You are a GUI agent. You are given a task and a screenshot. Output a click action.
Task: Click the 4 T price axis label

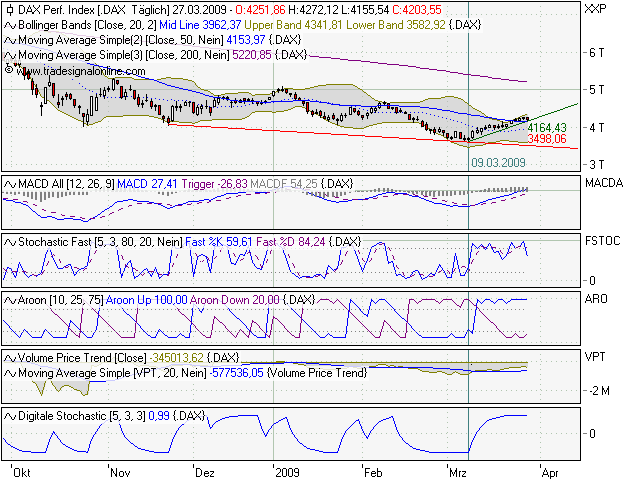point(596,128)
